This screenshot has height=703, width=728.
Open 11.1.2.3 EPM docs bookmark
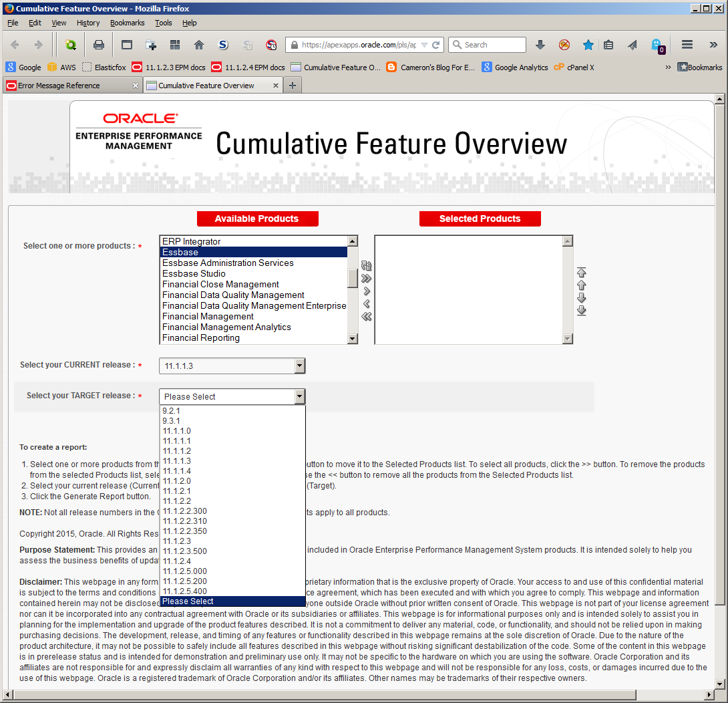click(x=168, y=67)
